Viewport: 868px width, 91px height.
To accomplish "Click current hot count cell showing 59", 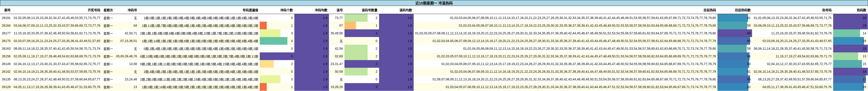I will click(735, 26).
